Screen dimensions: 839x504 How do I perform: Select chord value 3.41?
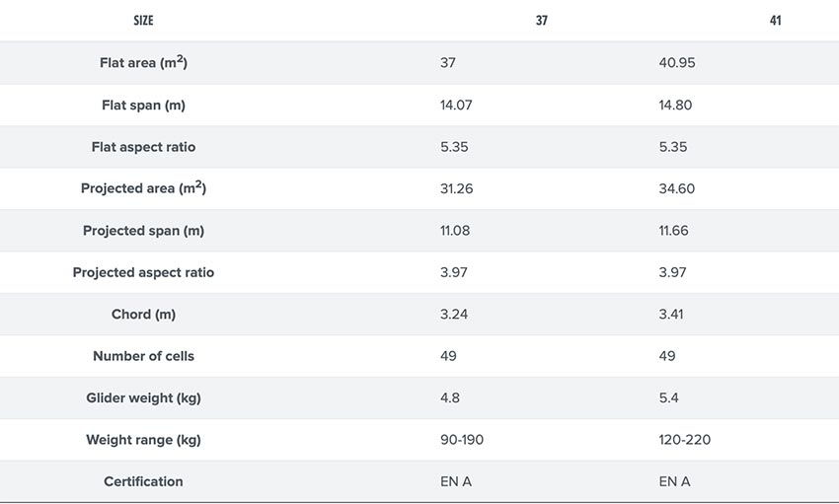tap(671, 315)
